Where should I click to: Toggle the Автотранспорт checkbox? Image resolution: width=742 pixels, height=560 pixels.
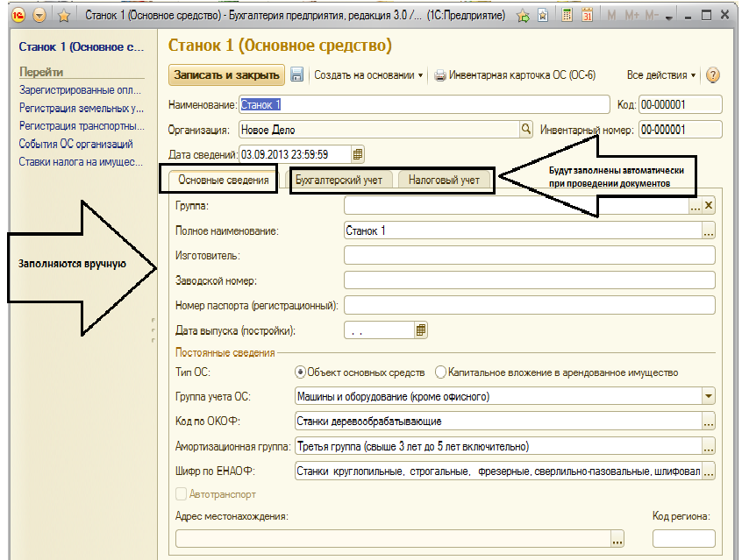pos(181,494)
